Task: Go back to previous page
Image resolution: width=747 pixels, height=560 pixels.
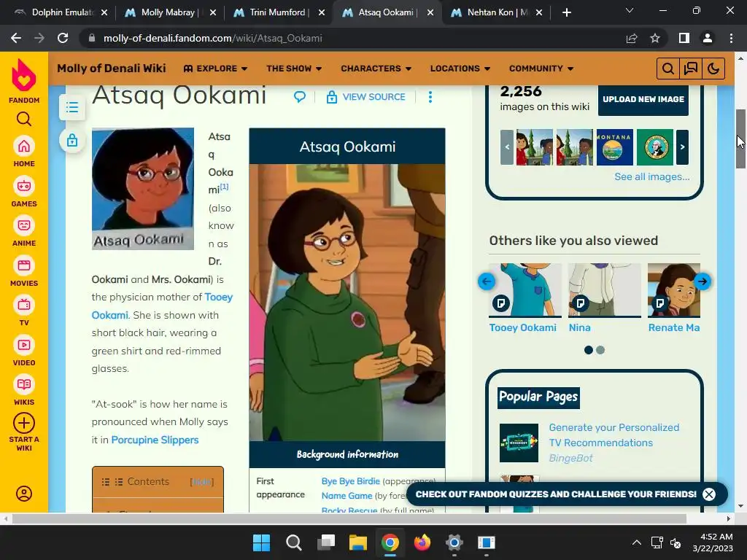Action: point(16,38)
